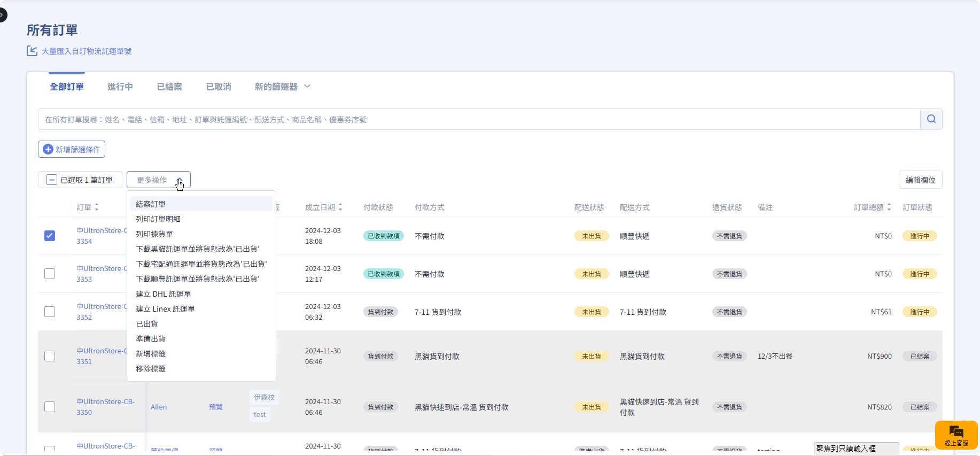This screenshot has height=456, width=980.
Task: Click 不需退貨 badge in order 3351 row
Action: pyautogui.click(x=729, y=356)
